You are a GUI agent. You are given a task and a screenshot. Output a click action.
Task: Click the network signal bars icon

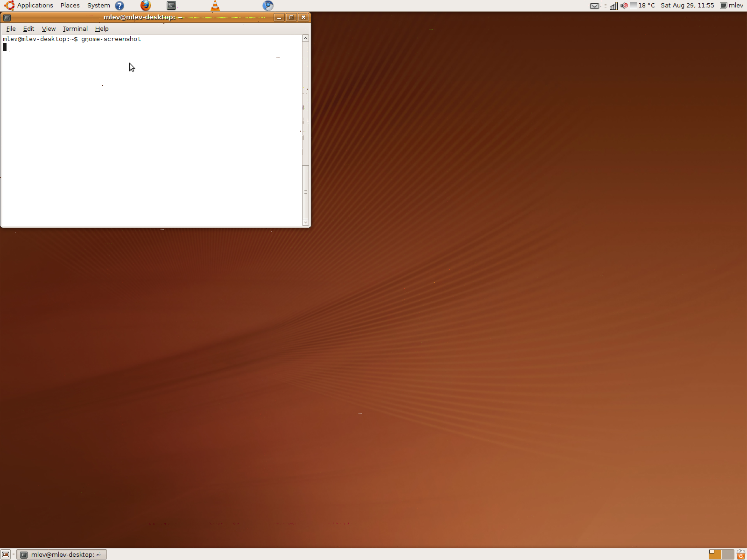point(614,6)
